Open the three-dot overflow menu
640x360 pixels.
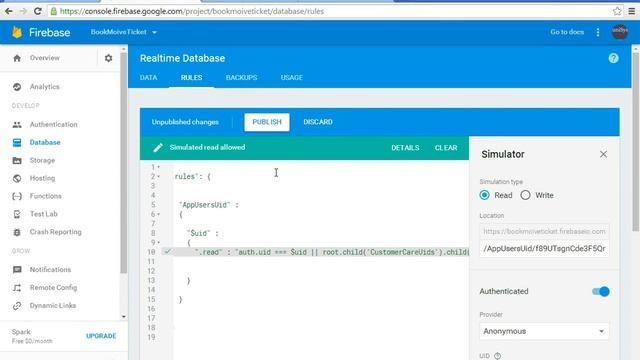click(598, 32)
